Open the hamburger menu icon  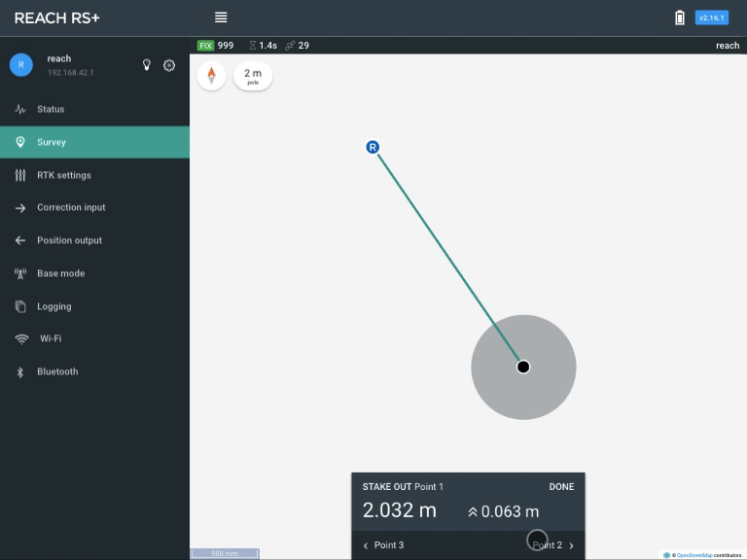[221, 17]
